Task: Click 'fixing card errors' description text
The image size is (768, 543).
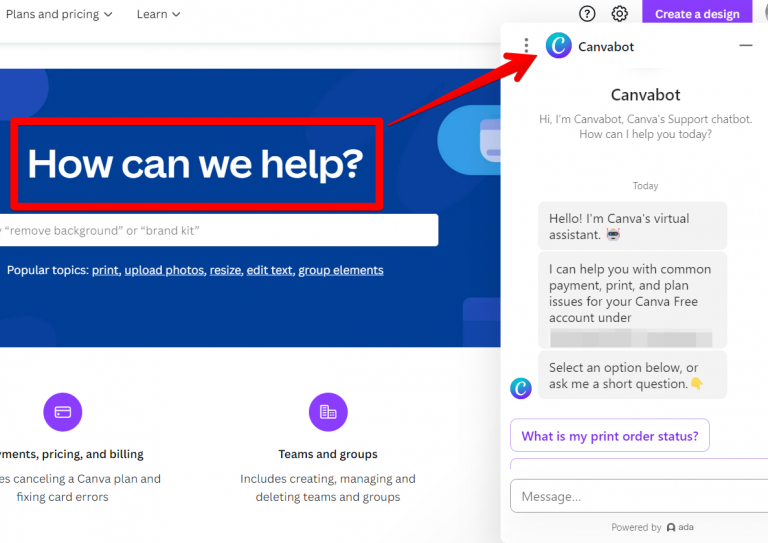Action: (62, 496)
